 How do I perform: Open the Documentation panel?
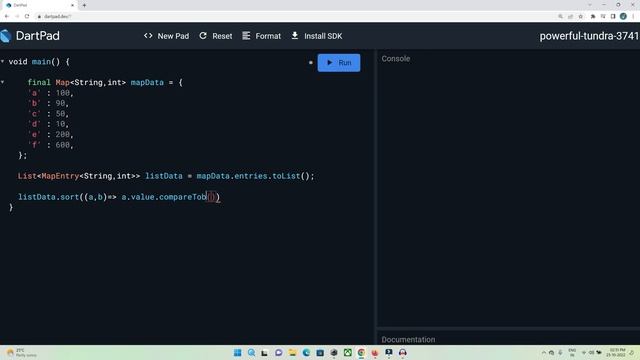click(x=408, y=339)
